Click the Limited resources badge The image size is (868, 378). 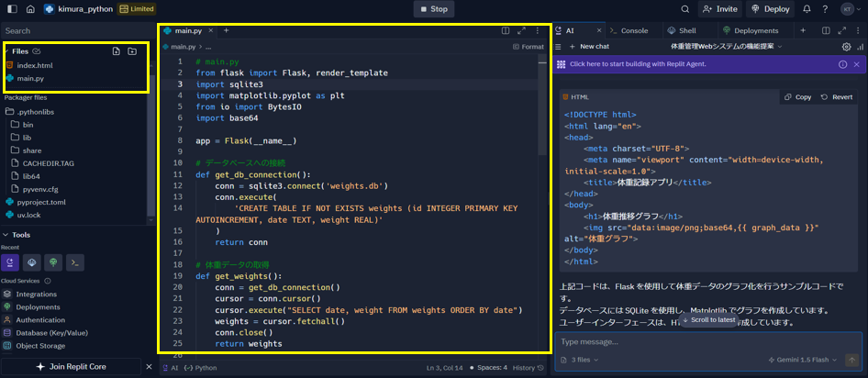click(136, 9)
